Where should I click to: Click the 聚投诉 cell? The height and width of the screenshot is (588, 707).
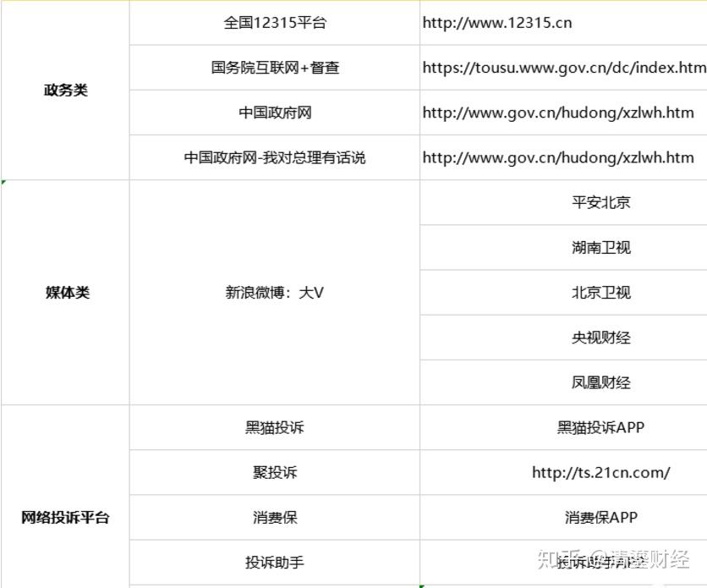(x=275, y=472)
